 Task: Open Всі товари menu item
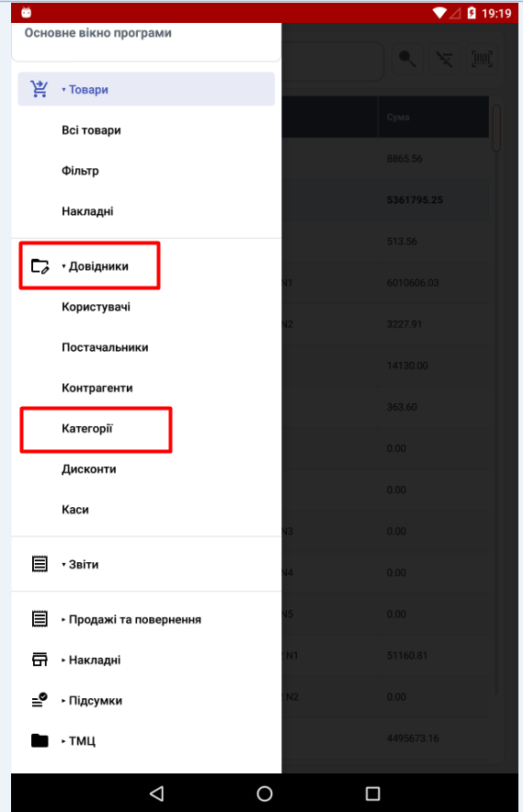[91, 130]
